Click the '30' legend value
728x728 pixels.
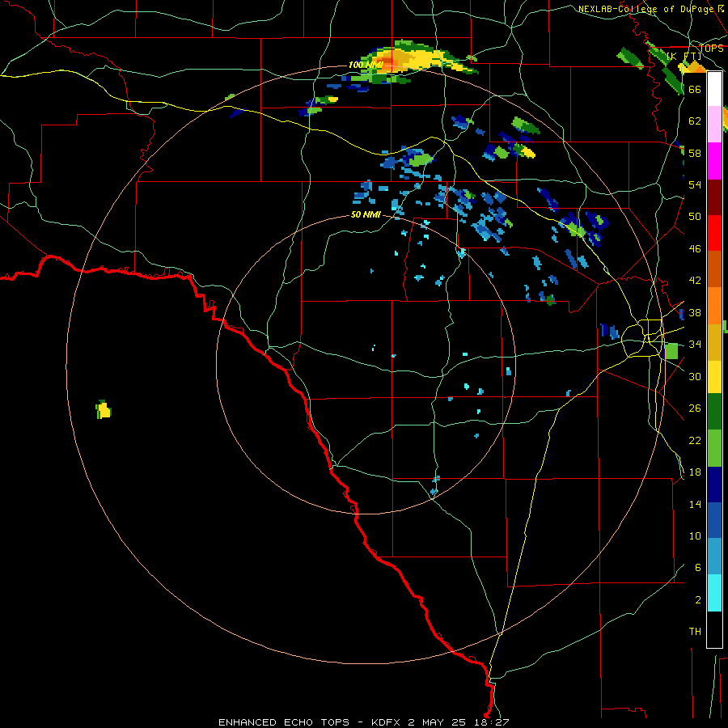click(695, 376)
